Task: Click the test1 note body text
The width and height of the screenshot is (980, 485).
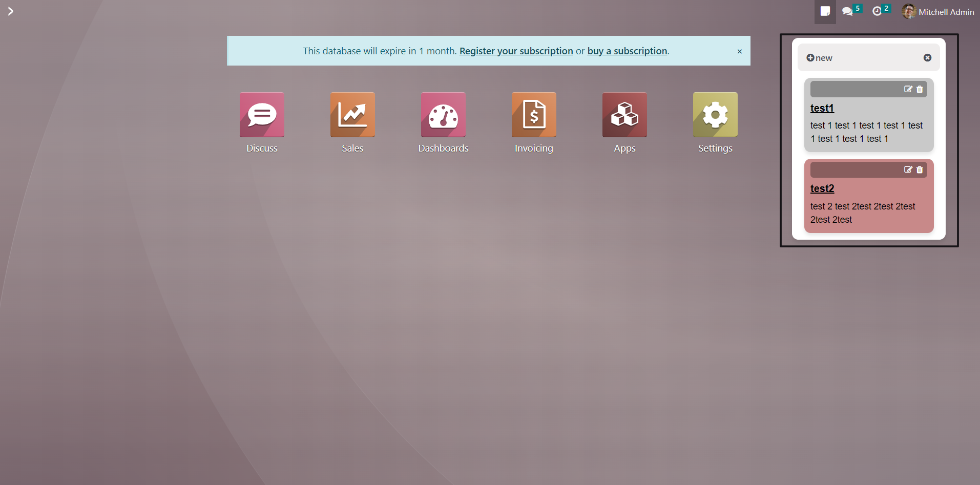Action: pyautogui.click(x=866, y=132)
